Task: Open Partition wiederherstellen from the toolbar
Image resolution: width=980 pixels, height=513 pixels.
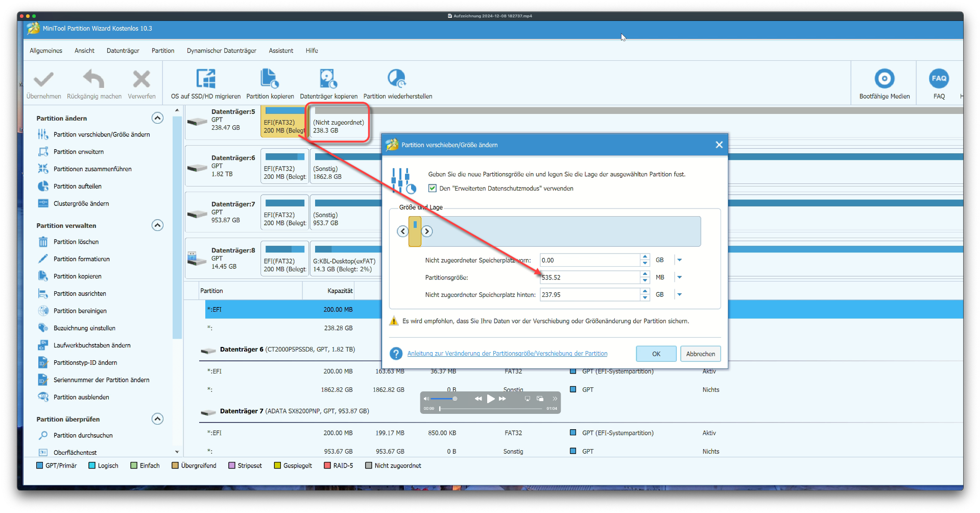Action: [397, 84]
